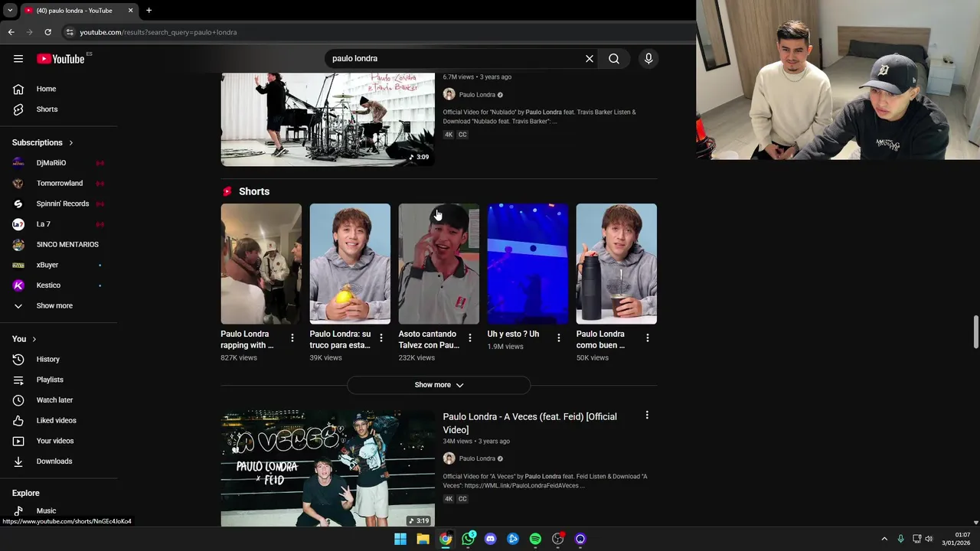The image size is (980, 551).
Task: Open 'A Veces (feat. Feid)' video title
Action: click(530, 423)
